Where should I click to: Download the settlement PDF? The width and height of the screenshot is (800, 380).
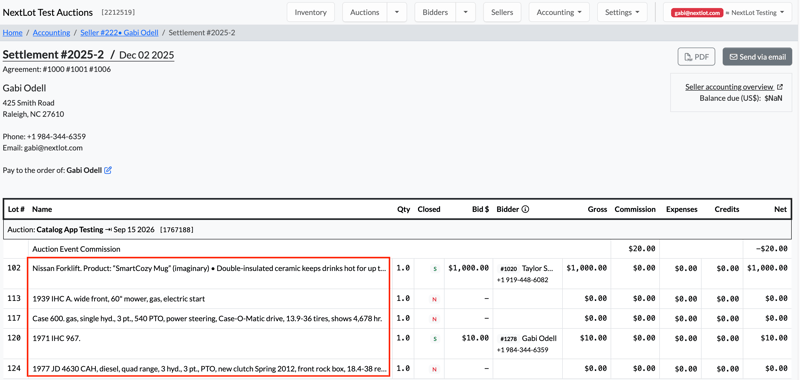696,57
